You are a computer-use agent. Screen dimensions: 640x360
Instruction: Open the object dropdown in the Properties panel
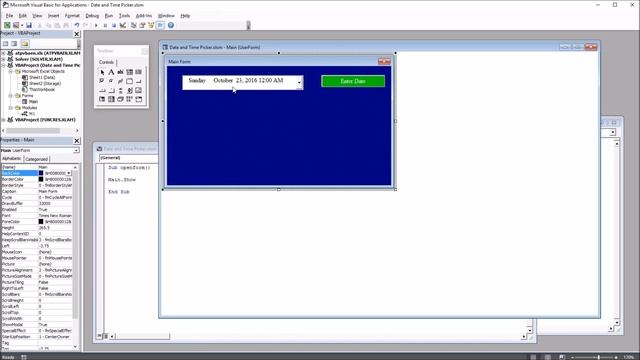tap(76, 151)
